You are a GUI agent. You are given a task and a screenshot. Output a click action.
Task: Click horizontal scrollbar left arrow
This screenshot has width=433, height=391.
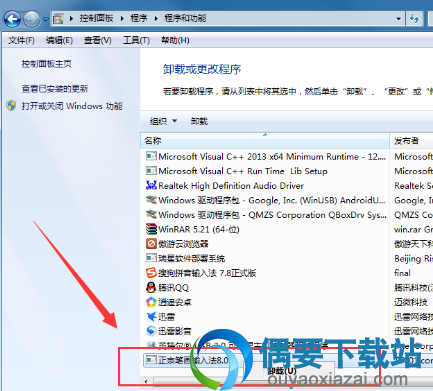coord(146,381)
